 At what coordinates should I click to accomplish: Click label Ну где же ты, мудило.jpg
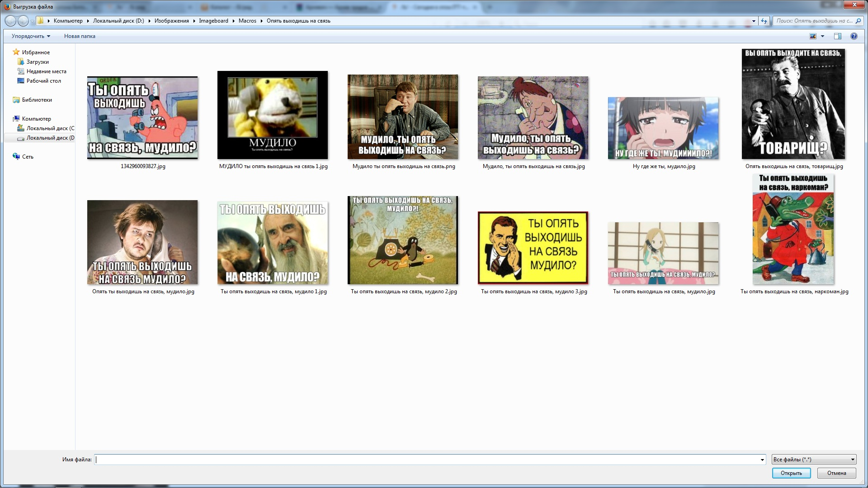pyautogui.click(x=664, y=166)
